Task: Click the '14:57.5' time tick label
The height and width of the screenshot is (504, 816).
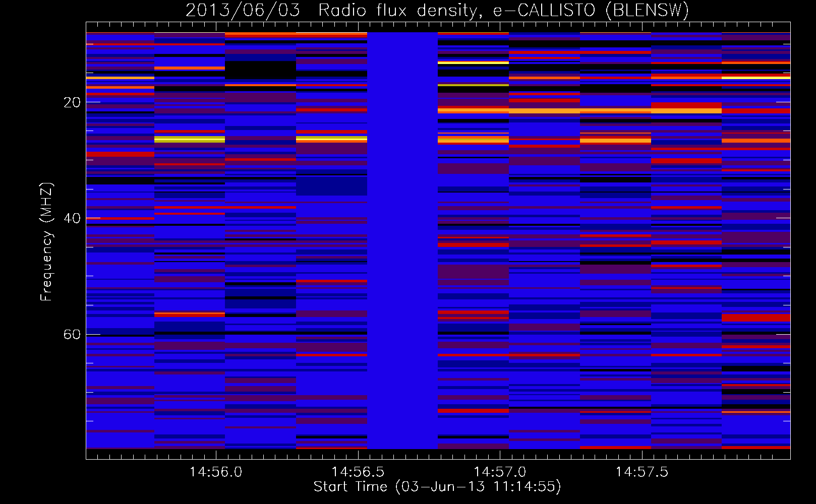Action: tap(642, 472)
